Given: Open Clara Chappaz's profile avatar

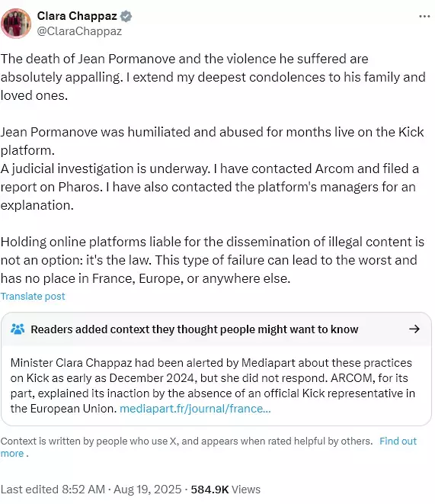Looking at the screenshot, I should click(16, 24).
